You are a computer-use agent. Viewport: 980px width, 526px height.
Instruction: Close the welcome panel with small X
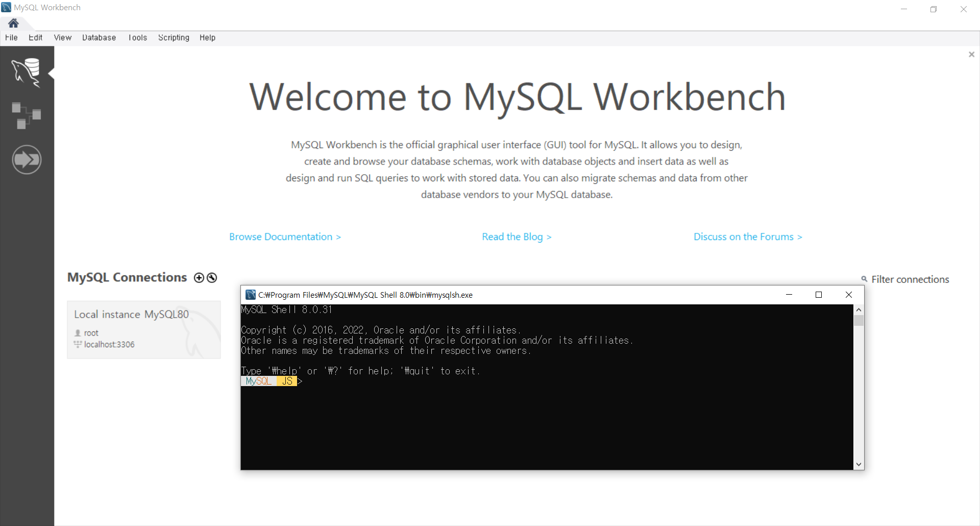(x=971, y=54)
